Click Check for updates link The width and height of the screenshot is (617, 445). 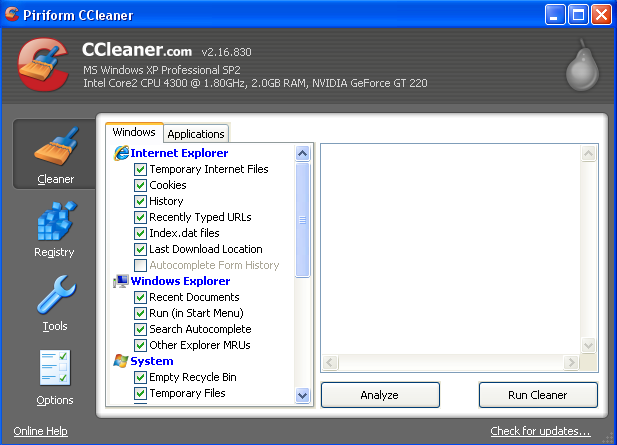(x=540, y=431)
